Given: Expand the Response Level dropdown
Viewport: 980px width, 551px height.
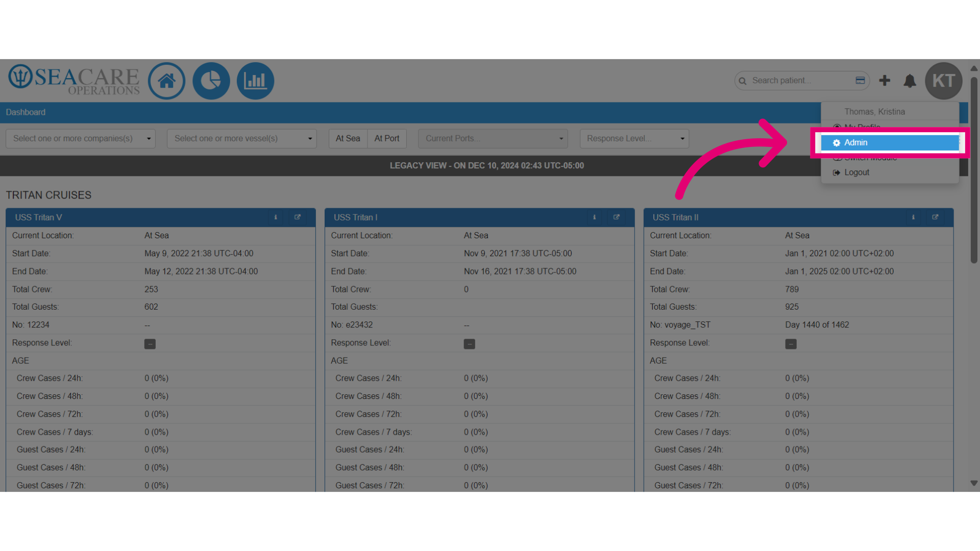Looking at the screenshot, I should coord(634,139).
